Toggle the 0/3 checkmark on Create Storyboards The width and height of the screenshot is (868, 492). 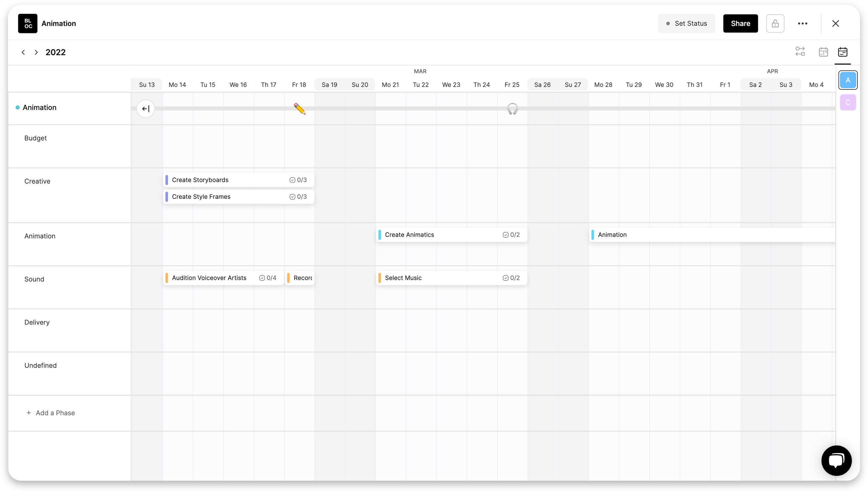click(293, 180)
